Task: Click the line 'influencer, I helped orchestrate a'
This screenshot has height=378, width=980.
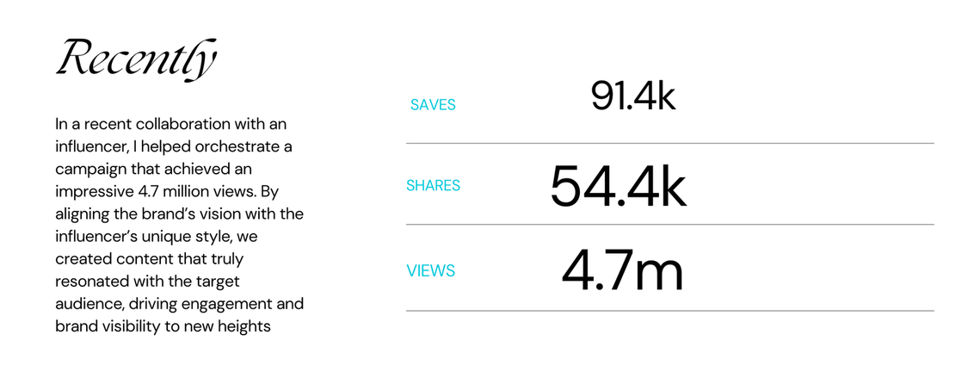Action: point(174,147)
